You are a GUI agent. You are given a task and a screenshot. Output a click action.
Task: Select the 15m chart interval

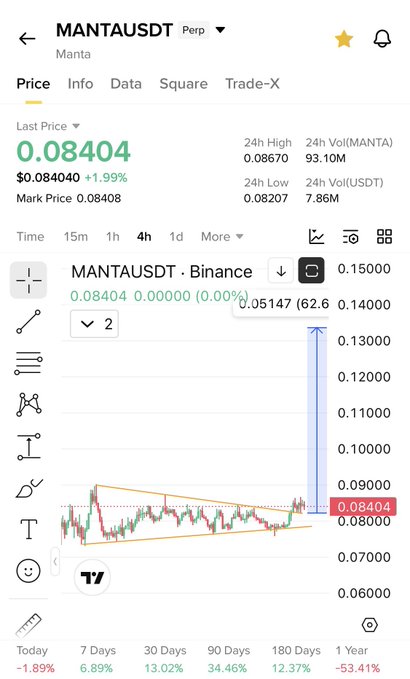76,236
